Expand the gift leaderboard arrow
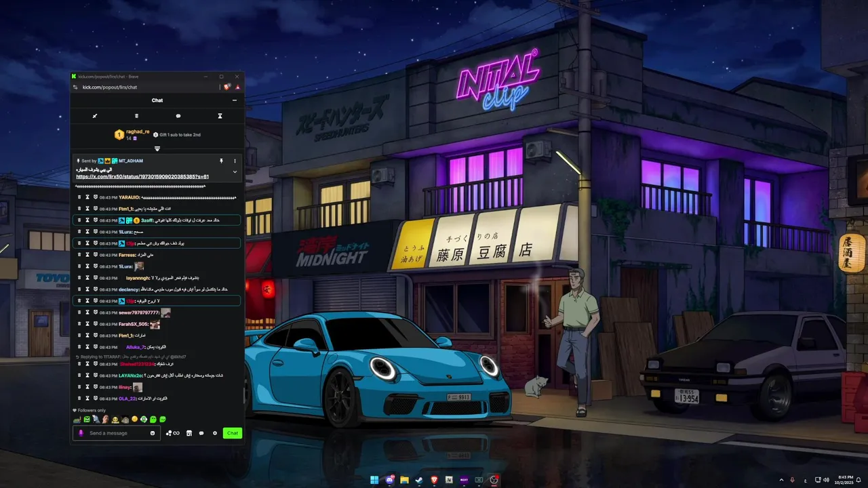This screenshot has height=488, width=868. [x=157, y=148]
